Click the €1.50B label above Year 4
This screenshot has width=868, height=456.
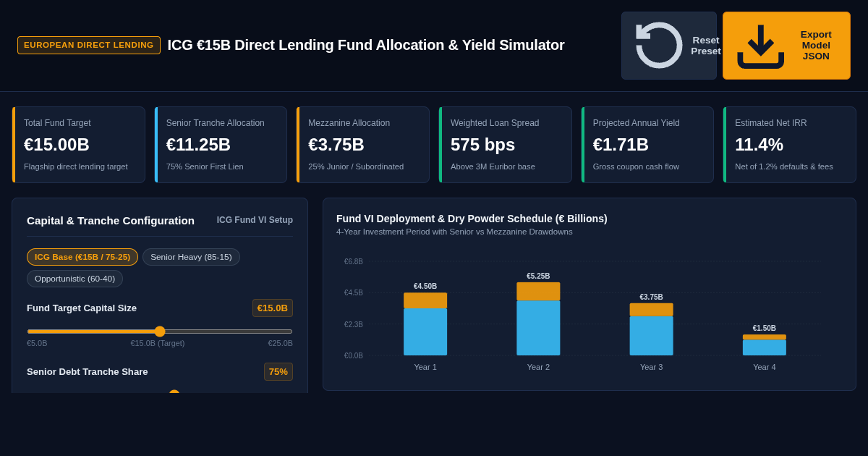click(764, 329)
